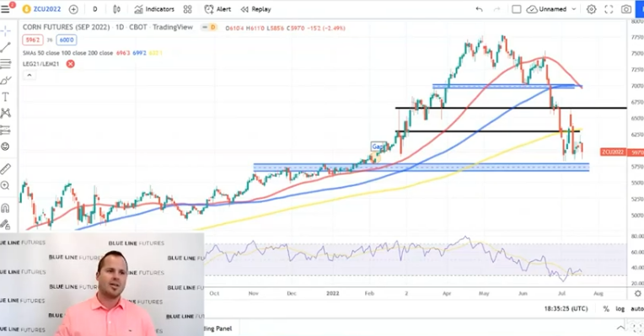Screen dimensions: 644x336
Task: Click the CORN FUTURES (SEP 2022) title
Action: (x=66, y=27)
